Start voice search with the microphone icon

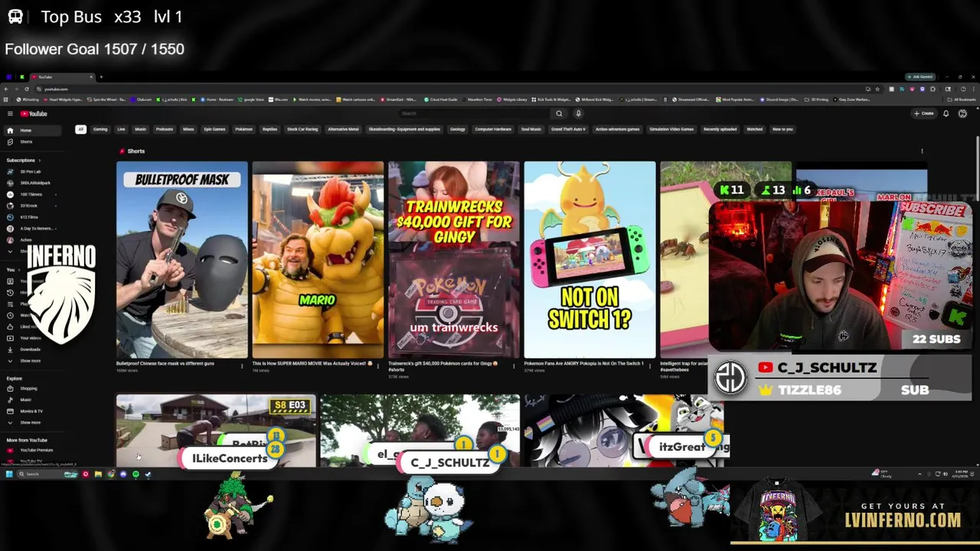[x=578, y=113]
